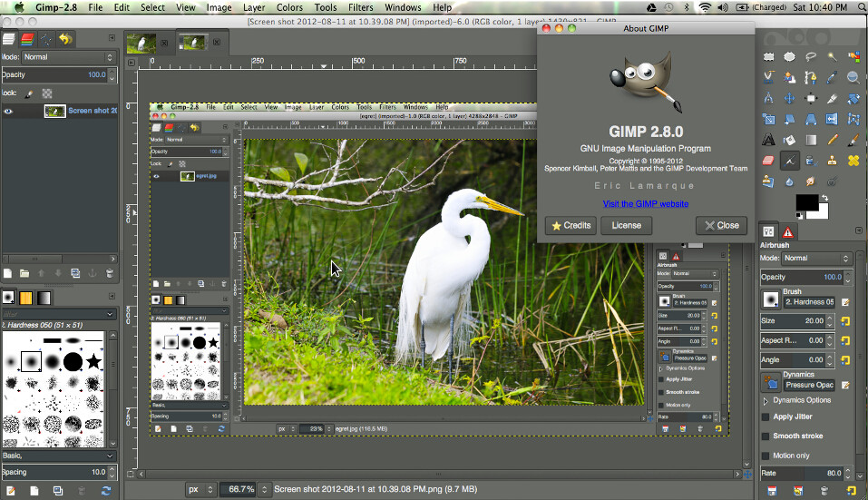Open the Layer menu in menu bar
868x500 pixels.
click(254, 7)
